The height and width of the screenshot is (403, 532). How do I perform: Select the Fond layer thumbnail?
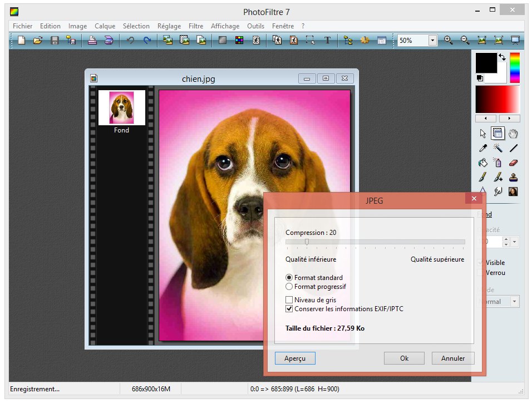pos(121,108)
